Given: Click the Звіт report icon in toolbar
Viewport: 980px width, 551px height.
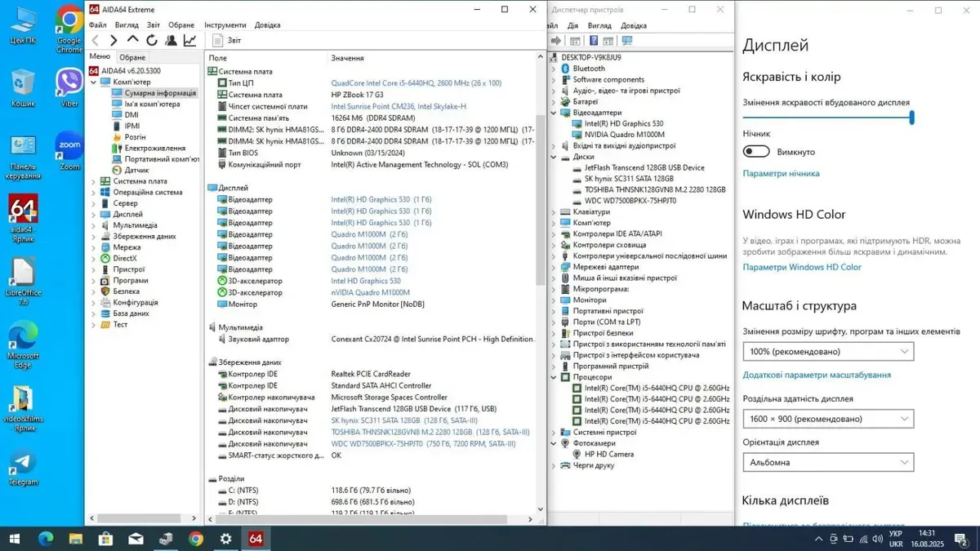Looking at the screenshot, I should [x=218, y=40].
